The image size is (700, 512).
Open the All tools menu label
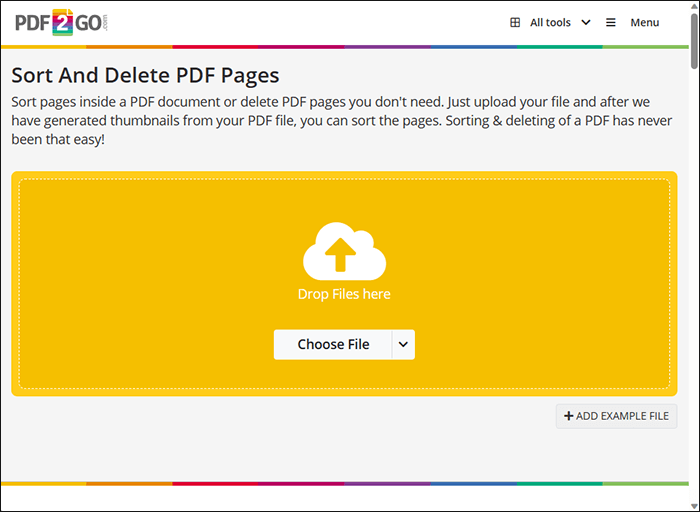tap(550, 23)
